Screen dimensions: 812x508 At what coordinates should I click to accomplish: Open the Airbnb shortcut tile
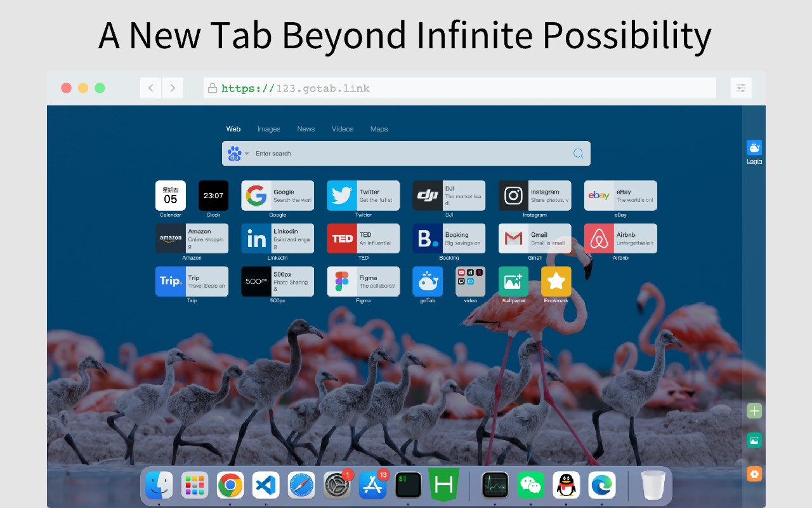(620, 238)
